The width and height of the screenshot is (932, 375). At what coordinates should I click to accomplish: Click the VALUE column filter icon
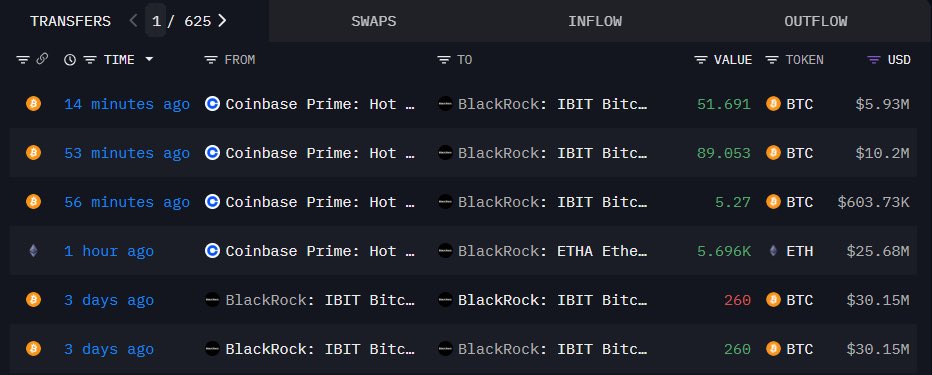click(x=701, y=59)
